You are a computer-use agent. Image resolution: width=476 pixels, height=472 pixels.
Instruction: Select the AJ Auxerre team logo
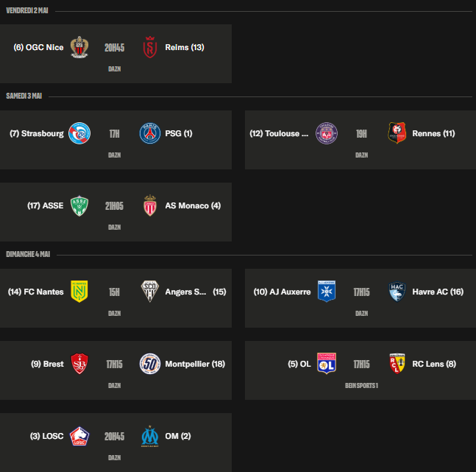pyautogui.click(x=327, y=292)
